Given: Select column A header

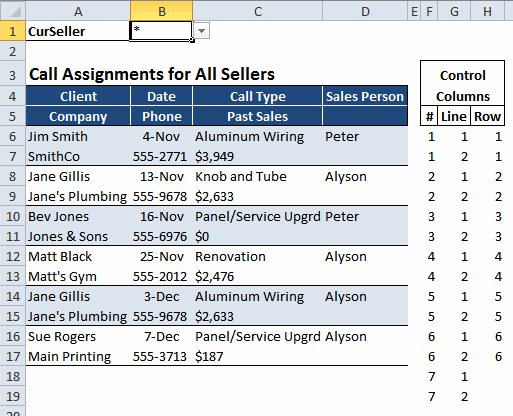Looking at the screenshot, I should click(78, 11).
